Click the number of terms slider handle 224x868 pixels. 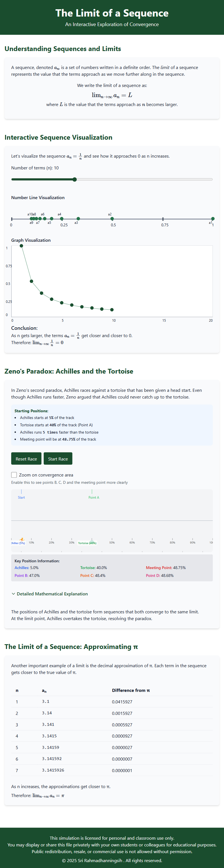(75, 179)
